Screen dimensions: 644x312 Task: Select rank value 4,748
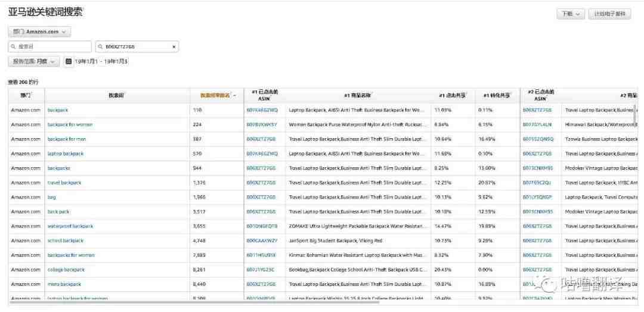(199, 241)
